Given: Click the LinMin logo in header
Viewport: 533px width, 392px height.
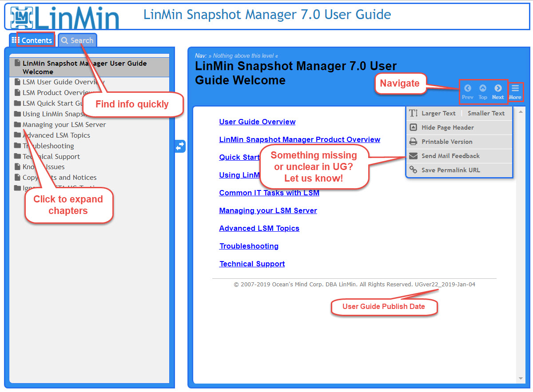Looking at the screenshot, I should pos(65,16).
